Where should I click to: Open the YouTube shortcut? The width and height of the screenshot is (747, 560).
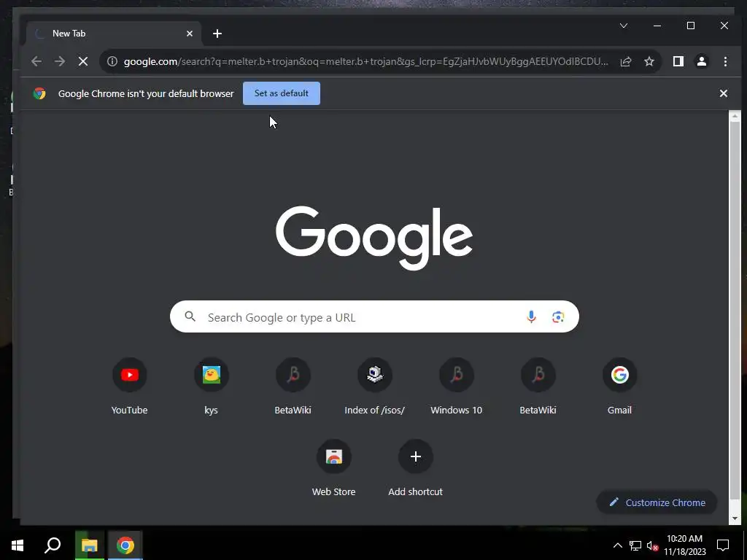[x=130, y=386]
